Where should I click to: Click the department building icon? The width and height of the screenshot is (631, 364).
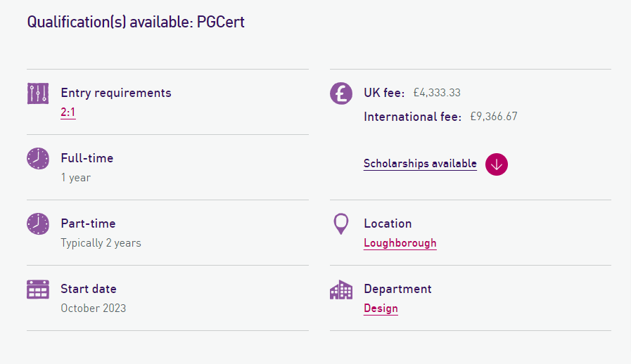click(x=341, y=290)
